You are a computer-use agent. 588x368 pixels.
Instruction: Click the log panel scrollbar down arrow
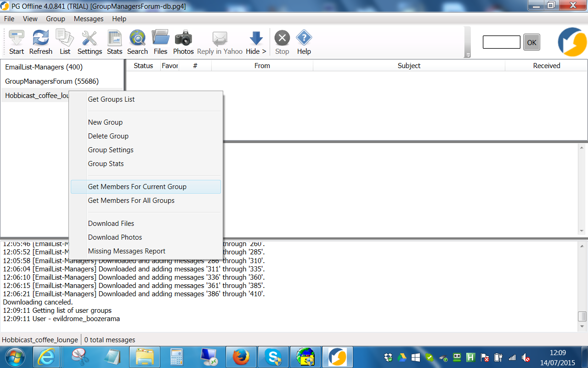(x=582, y=326)
